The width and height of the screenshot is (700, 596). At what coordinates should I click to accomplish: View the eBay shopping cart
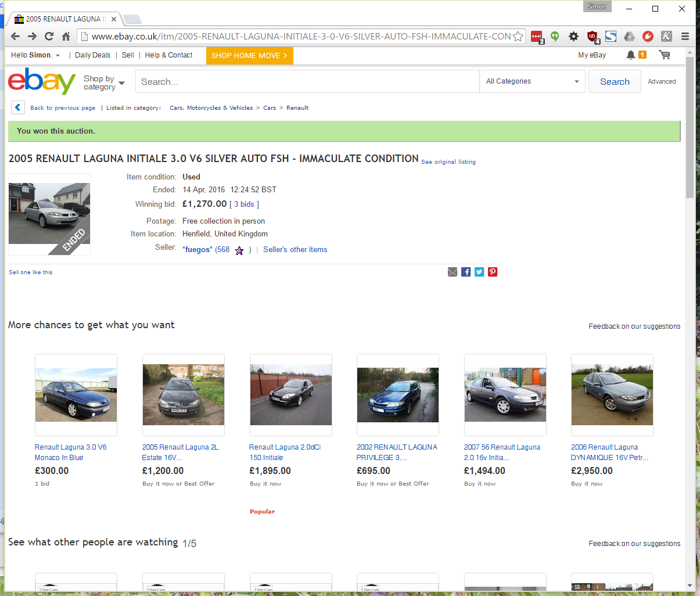click(x=665, y=55)
